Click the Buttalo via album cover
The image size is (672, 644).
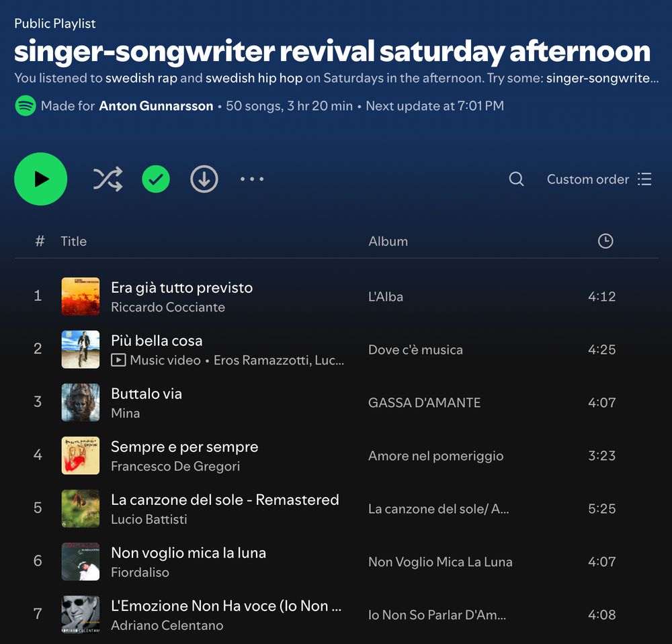(81, 402)
